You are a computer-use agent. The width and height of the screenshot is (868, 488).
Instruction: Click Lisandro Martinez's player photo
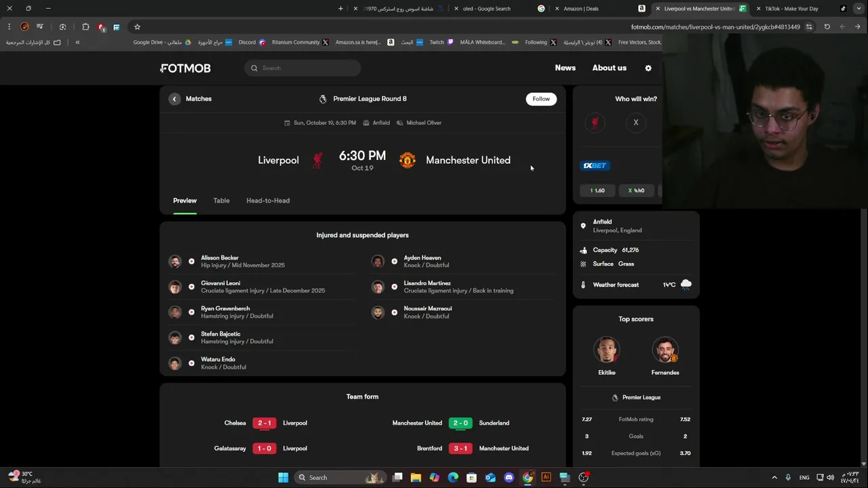coord(378,287)
